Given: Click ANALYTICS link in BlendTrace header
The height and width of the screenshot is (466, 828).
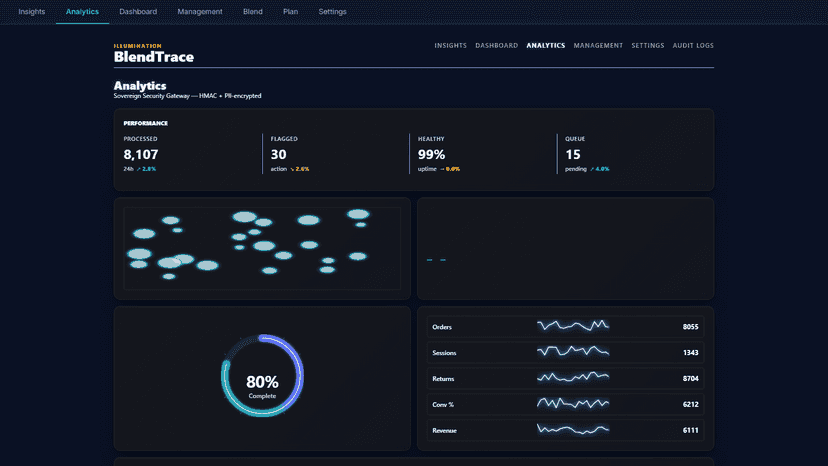Looking at the screenshot, I should 545,45.
